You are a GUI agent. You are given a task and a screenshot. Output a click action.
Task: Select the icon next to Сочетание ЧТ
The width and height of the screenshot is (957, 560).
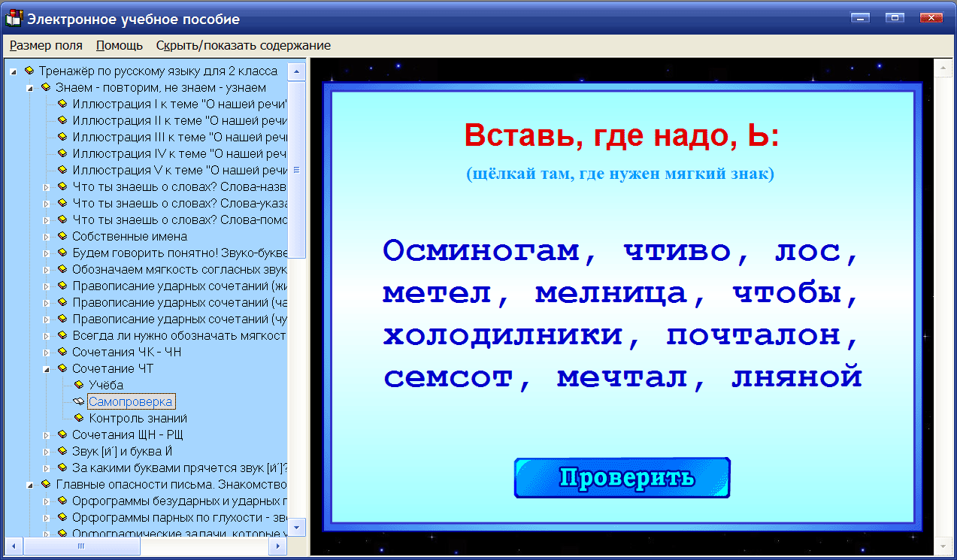coord(63,368)
